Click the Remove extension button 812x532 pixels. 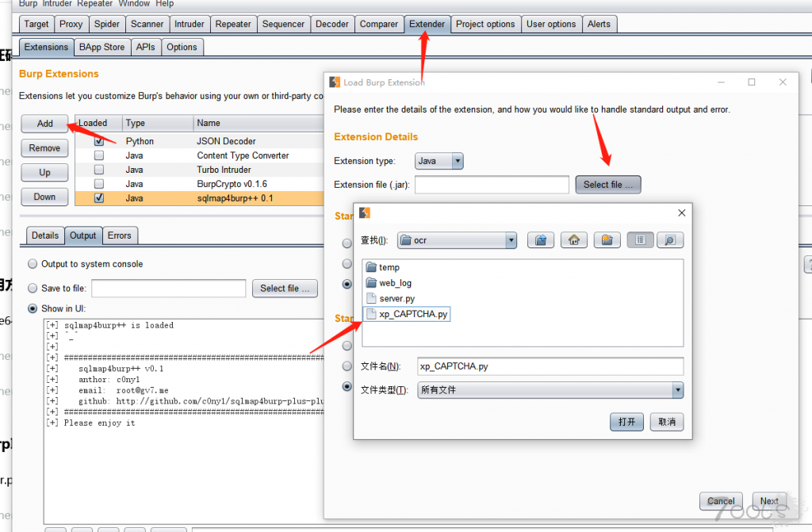point(44,148)
